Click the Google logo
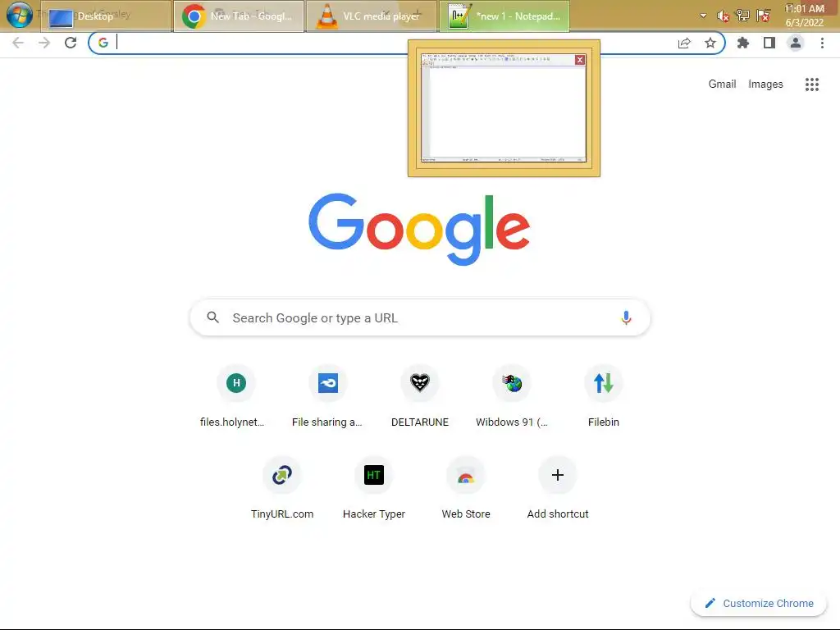Image resolution: width=840 pixels, height=630 pixels. coord(419,230)
